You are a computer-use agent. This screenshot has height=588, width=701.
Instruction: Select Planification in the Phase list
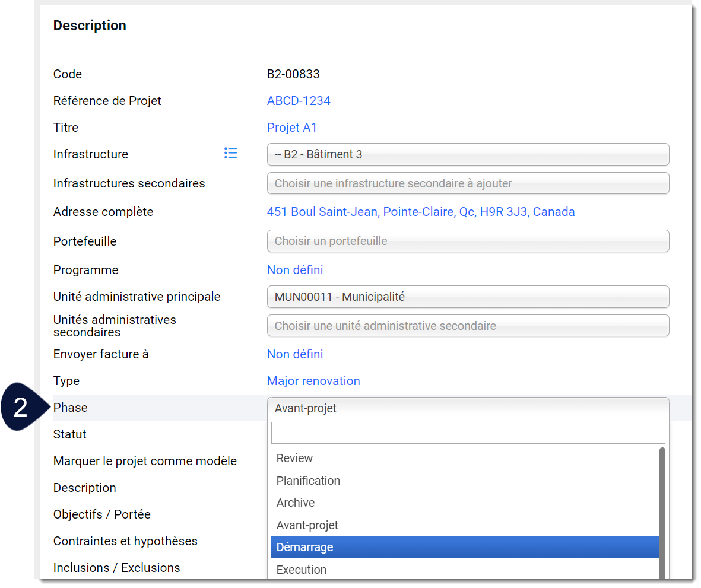click(x=465, y=481)
